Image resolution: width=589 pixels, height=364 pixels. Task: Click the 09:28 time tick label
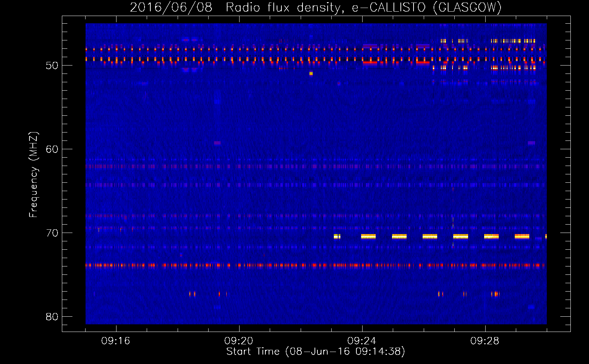pyautogui.click(x=485, y=341)
